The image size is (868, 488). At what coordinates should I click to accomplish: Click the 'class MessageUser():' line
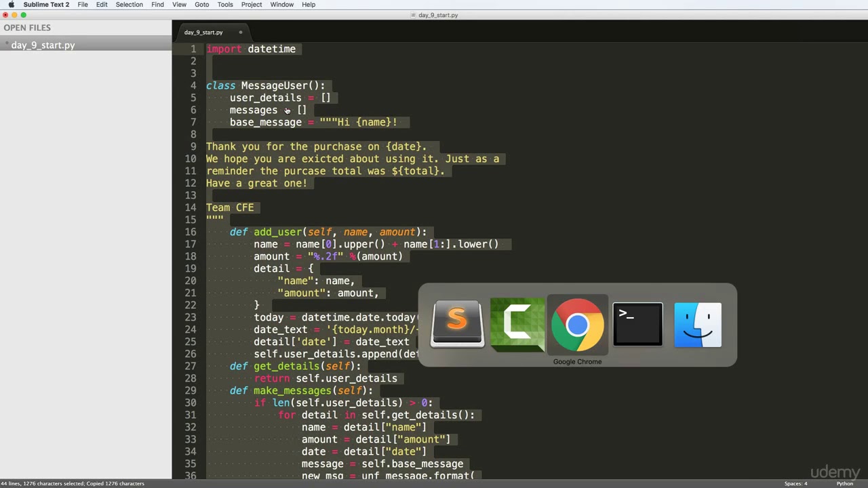[x=266, y=85]
